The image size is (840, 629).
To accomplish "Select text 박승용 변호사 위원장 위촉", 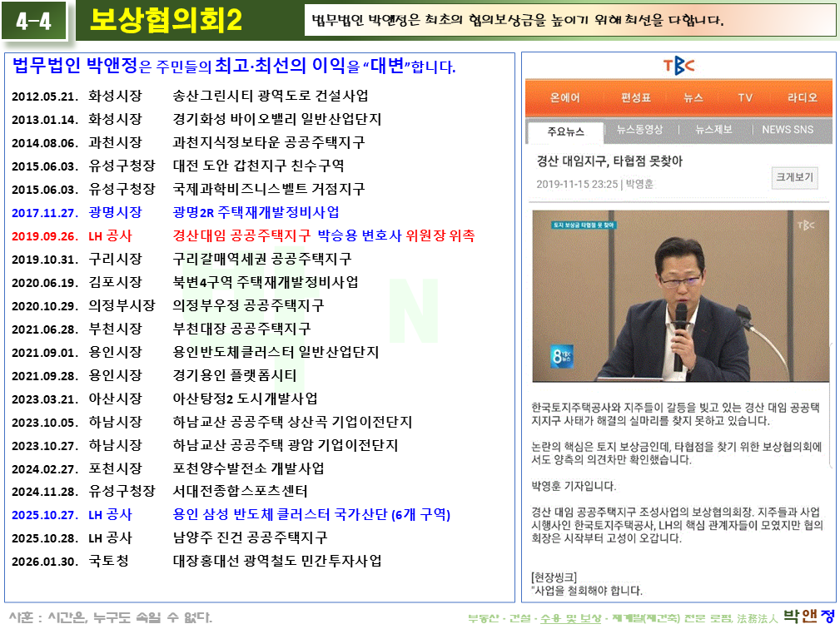I will (396, 235).
